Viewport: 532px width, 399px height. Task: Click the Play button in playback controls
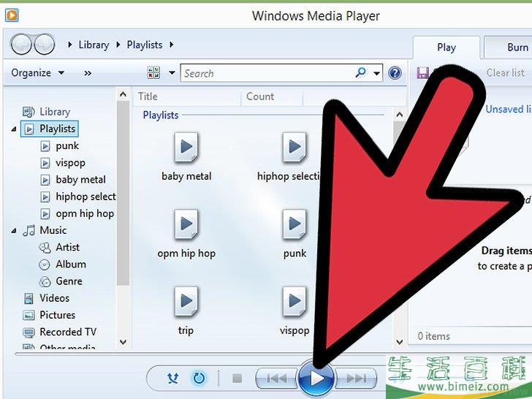tap(316, 379)
